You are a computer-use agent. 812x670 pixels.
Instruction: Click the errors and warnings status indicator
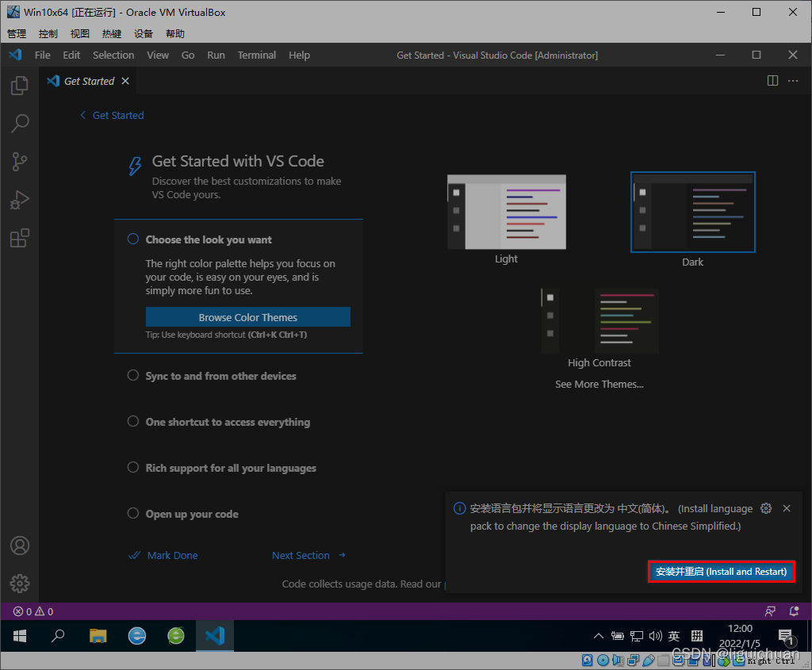coord(33,611)
